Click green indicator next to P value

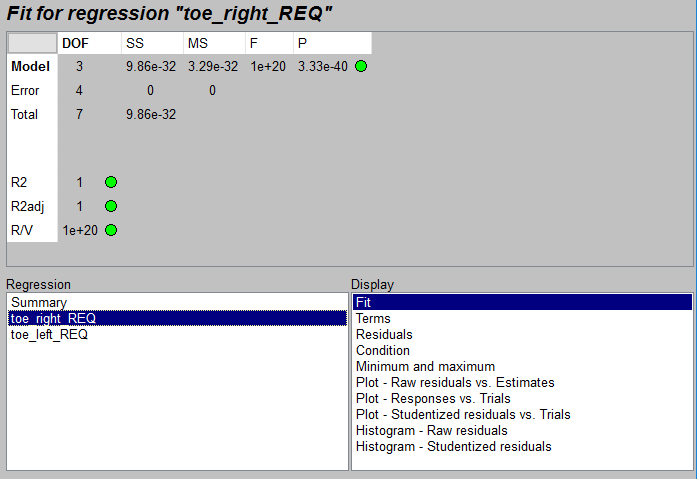pyautogui.click(x=361, y=66)
